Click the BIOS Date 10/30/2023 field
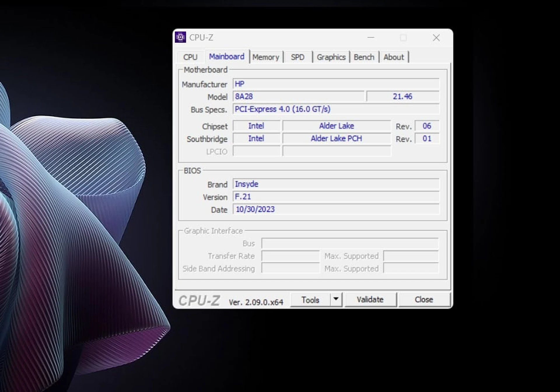Screen dimensions: 560x392 336,209
